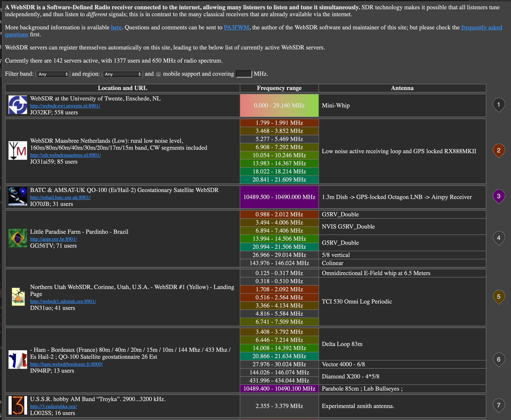This screenshot has height=420, width=511.
Task: Click map marker number 3
Action: click(x=499, y=196)
